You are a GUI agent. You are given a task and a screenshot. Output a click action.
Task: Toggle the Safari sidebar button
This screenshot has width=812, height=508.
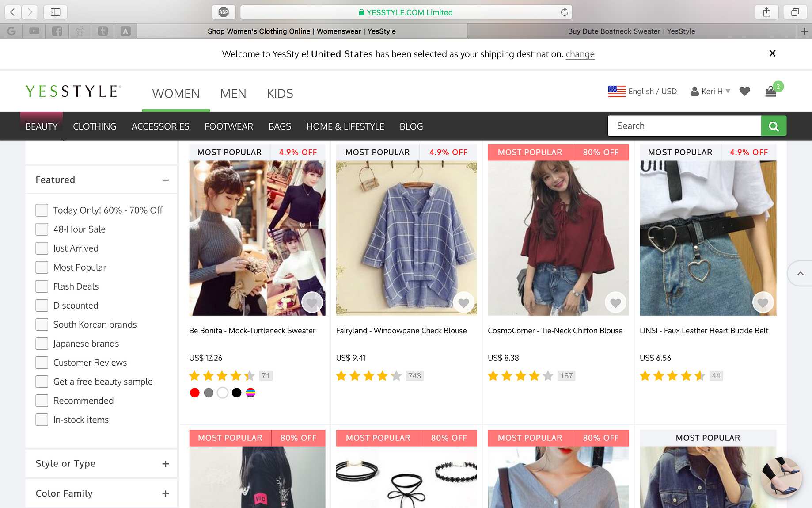(55, 12)
